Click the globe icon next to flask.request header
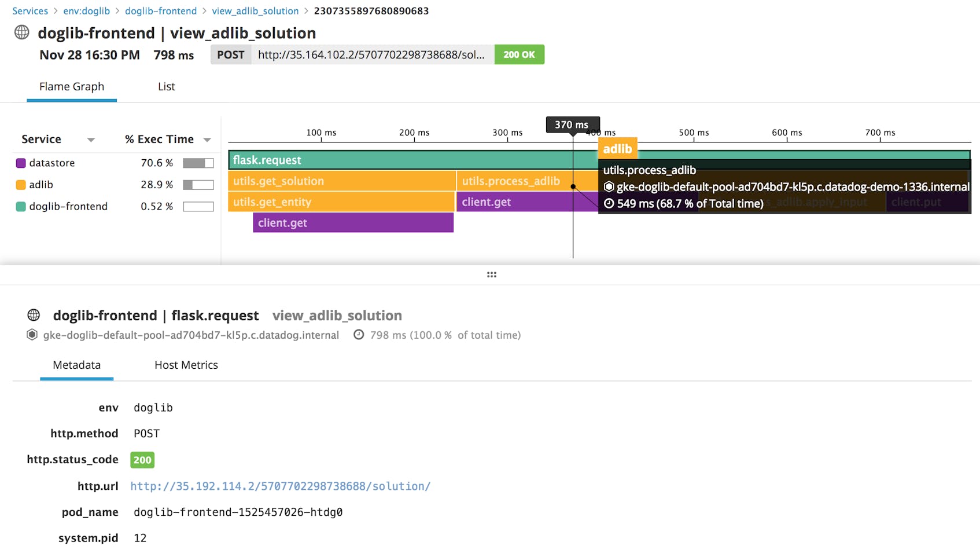Image resolution: width=980 pixels, height=557 pixels. click(x=33, y=315)
